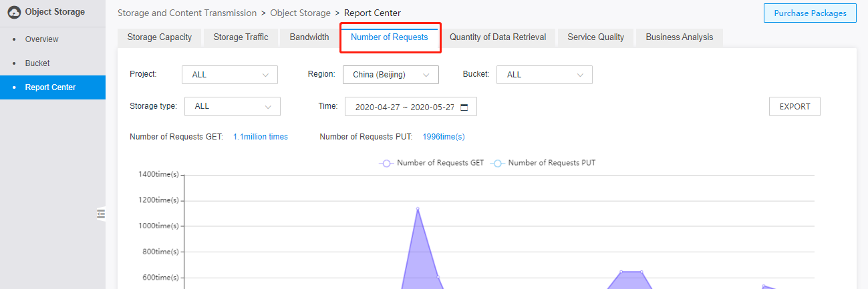The height and width of the screenshot is (289, 868).
Task: Go to Overview in the sidebar
Action: 42,39
